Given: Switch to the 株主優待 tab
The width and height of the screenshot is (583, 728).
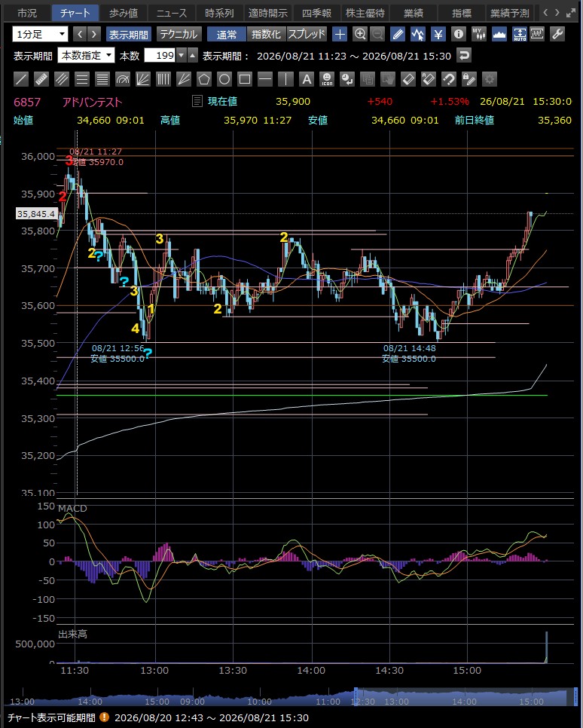Looking at the screenshot, I should pyautogui.click(x=365, y=14).
